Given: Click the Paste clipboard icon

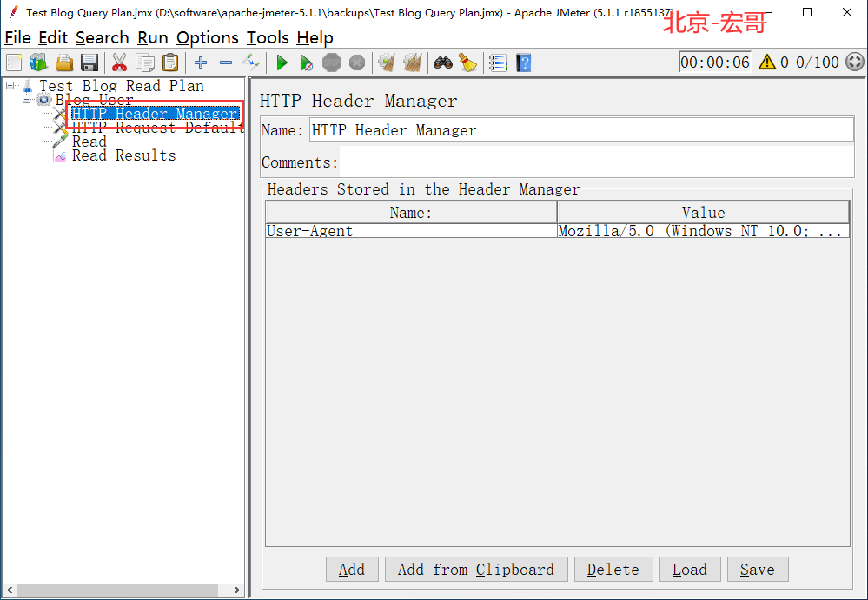Looking at the screenshot, I should tap(170, 63).
